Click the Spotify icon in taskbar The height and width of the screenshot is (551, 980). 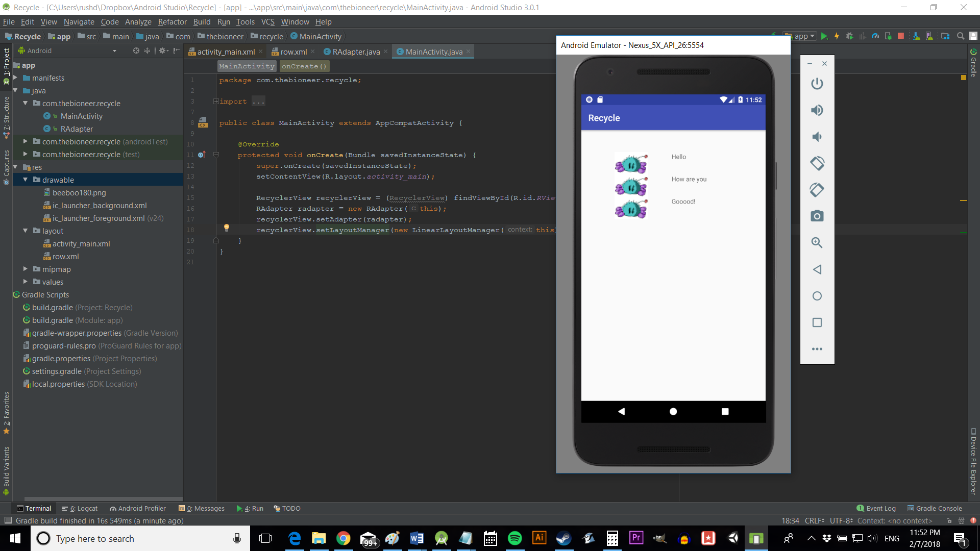click(x=514, y=538)
